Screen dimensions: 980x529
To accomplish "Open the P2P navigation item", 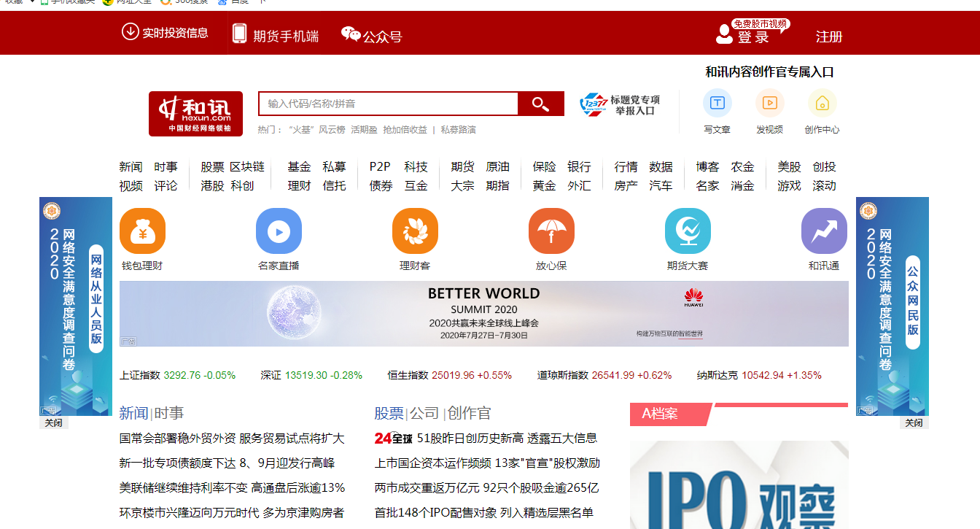I will pos(380,167).
